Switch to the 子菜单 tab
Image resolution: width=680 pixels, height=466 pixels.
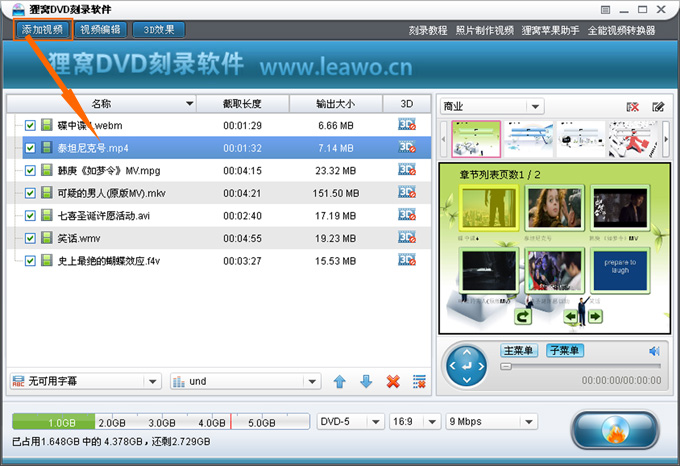(565, 350)
